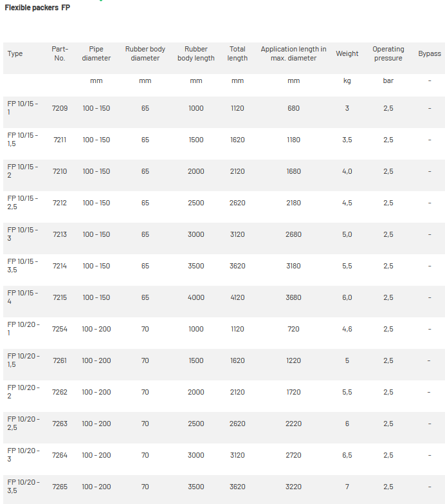Select the FP 10/20 - 3,5 type cell
Screen dimensions: 445x504
pyautogui.click(x=23, y=487)
